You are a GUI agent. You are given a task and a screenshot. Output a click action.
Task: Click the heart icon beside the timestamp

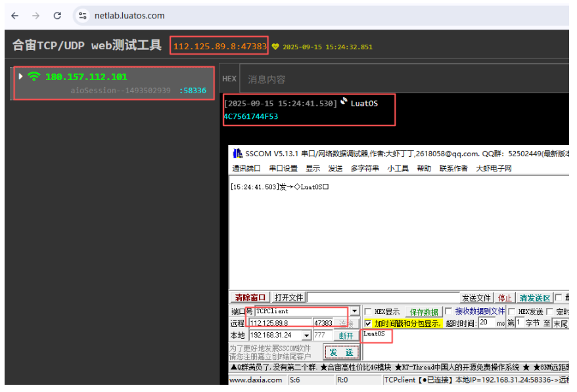pyautogui.click(x=275, y=47)
